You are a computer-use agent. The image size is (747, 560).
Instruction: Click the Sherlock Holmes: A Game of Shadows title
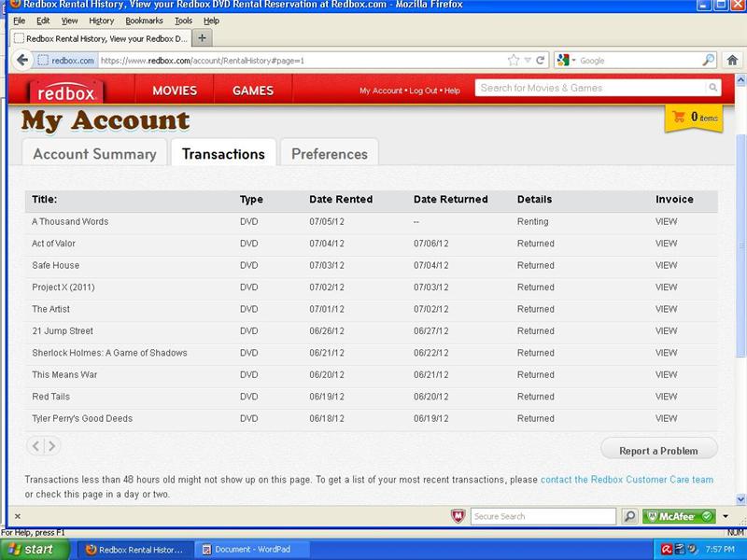(109, 353)
